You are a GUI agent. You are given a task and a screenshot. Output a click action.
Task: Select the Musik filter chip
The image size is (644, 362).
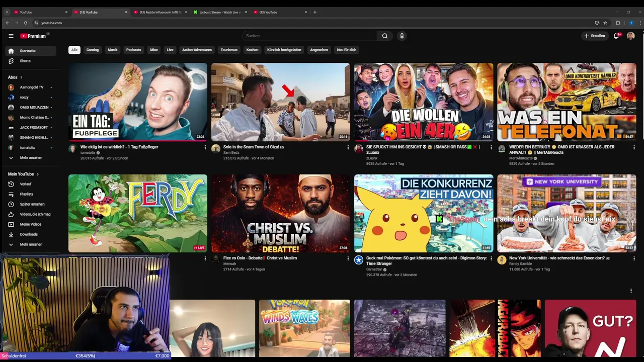(113, 50)
